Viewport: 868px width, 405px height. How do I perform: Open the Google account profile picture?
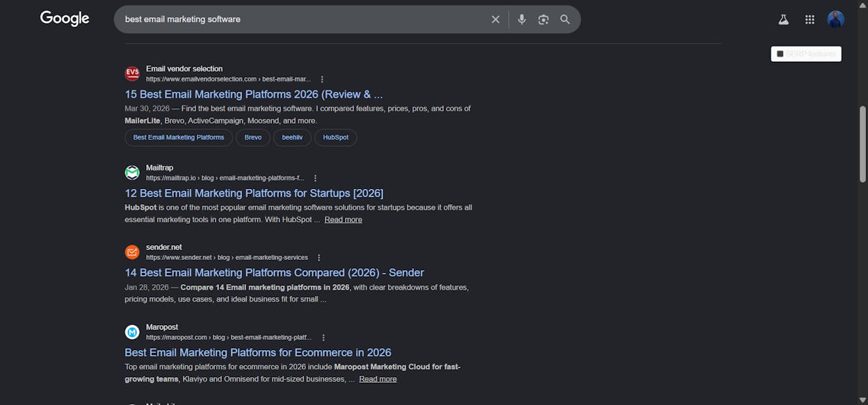pos(835,19)
